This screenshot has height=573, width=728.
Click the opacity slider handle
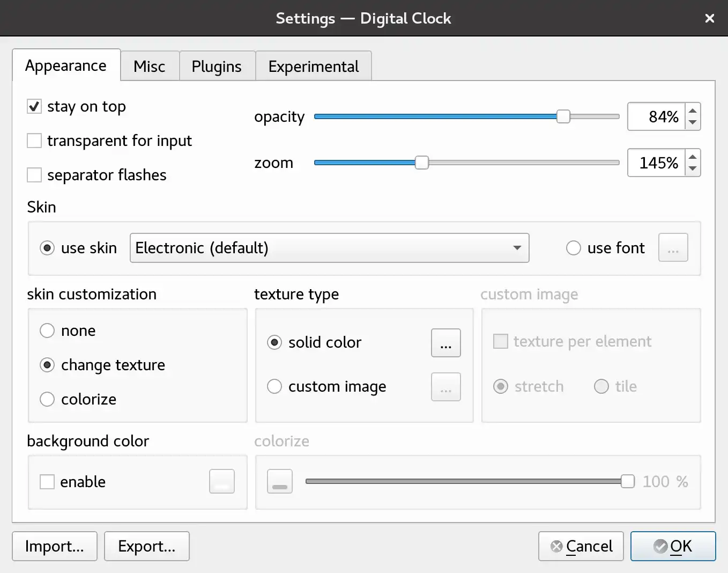563,116
